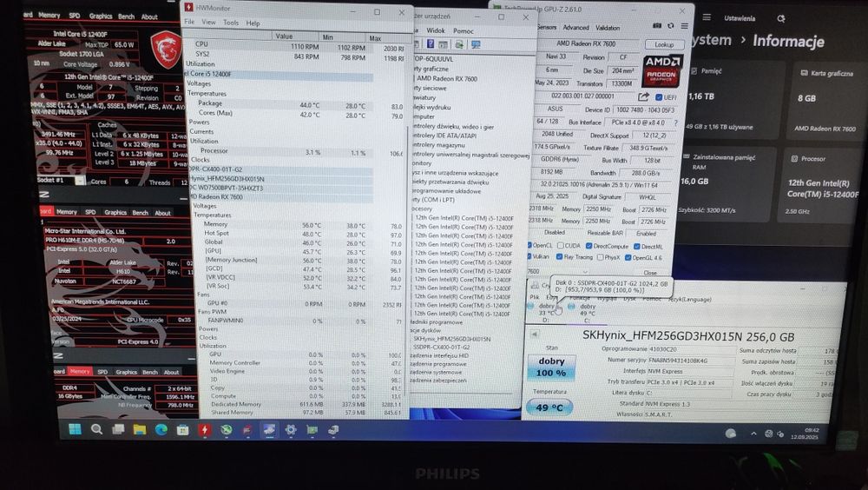This screenshot has height=490, width=868.
Task: Select AMD Radeon RX 7600 in Device Manager
Action: (447, 79)
